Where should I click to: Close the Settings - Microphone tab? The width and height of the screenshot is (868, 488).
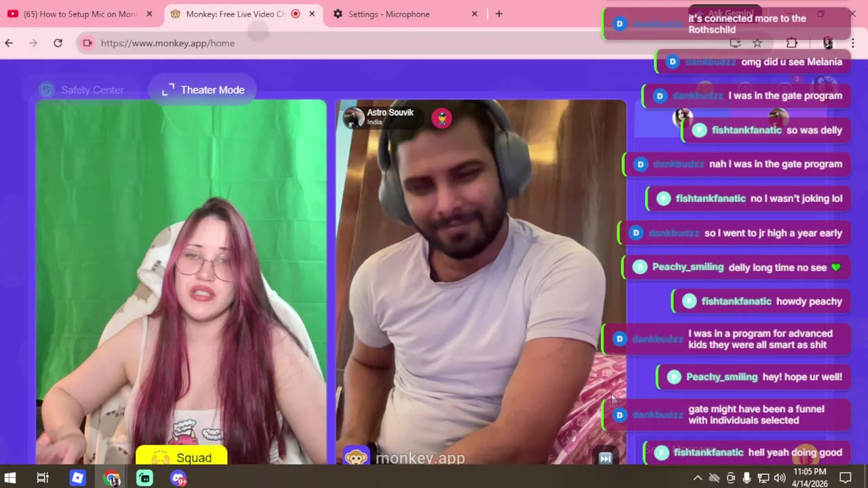pyautogui.click(x=475, y=14)
